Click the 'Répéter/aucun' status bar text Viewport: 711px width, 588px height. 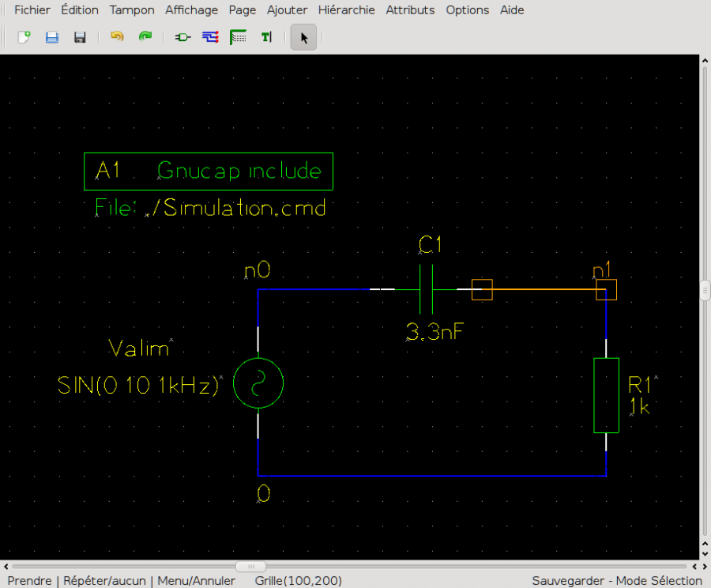tap(104, 581)
